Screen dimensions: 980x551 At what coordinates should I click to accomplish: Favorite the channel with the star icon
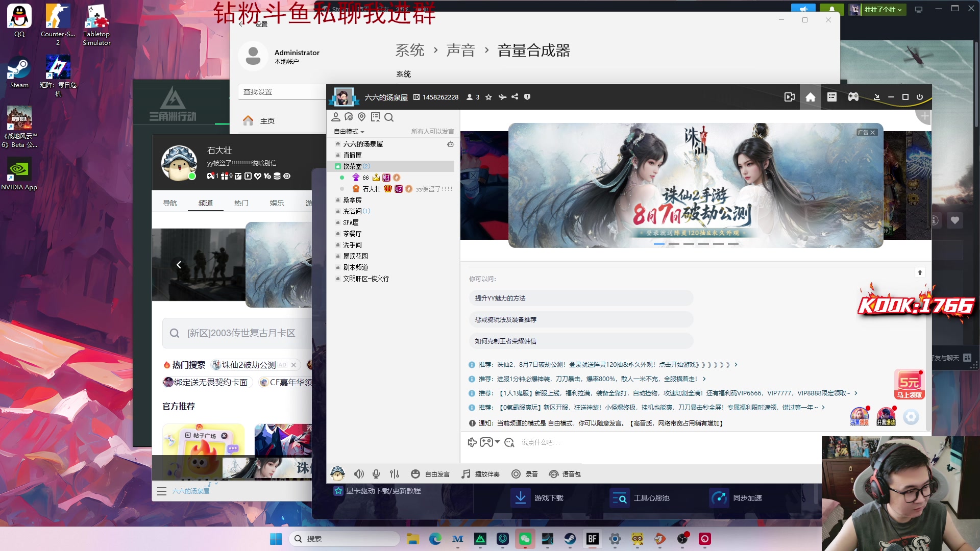click(x=488, y=97)
